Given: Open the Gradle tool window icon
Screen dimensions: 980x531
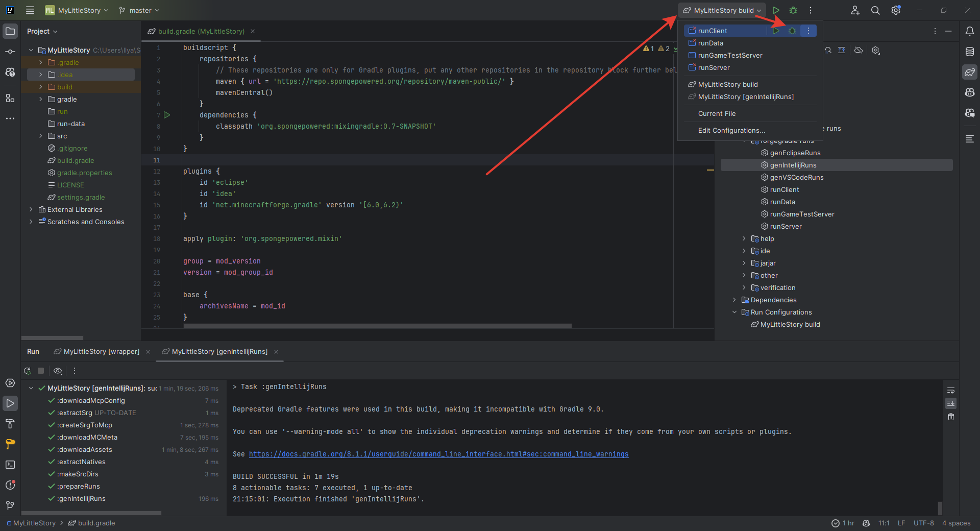Looking at the screenshot, I should point(970,72).
